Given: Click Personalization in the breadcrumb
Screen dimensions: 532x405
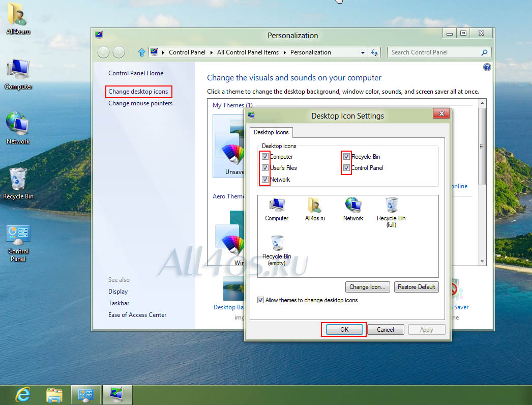Looking at the screenshot, I should tap(310, 52).
